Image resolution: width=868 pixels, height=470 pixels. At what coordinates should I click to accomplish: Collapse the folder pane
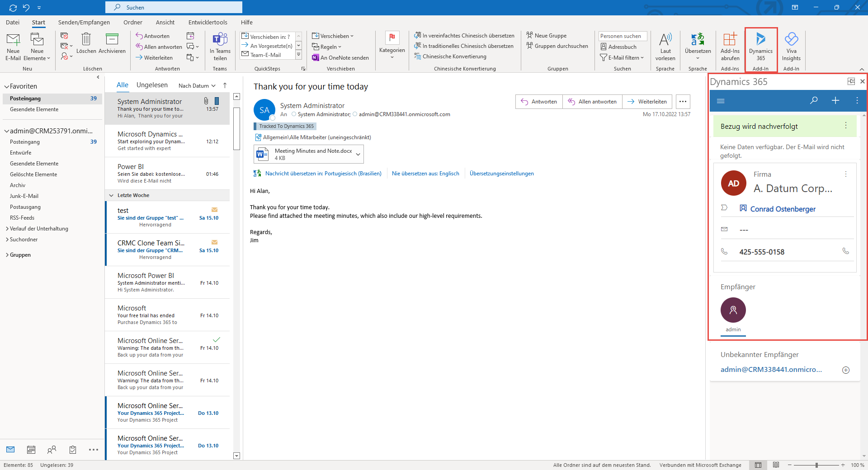pyautogui.click(x=98, y=77)
